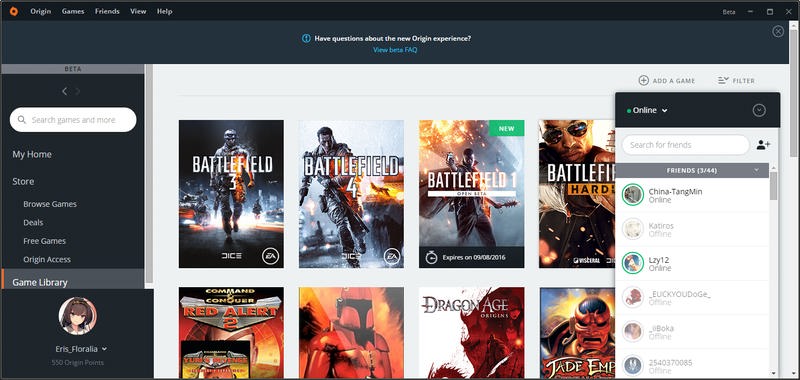This screenshot has height=380, width=800.
Task: Click 2540370085's avatar
Action: point(633,366)
